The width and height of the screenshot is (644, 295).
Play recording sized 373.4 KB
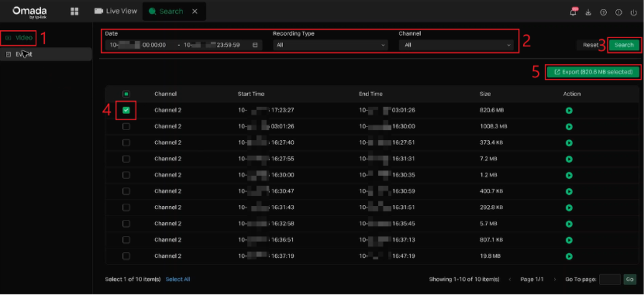click(x=569, y=143)
